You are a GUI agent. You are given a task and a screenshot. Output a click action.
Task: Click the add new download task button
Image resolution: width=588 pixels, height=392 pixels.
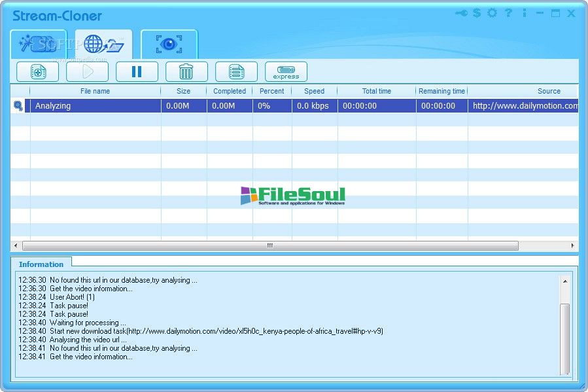37,71
